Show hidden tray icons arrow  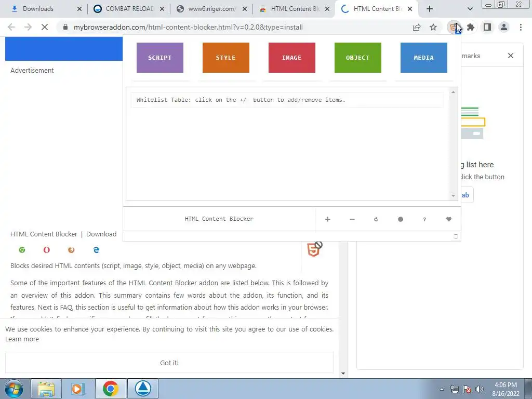pyautogui.click(x=442, y=389)
